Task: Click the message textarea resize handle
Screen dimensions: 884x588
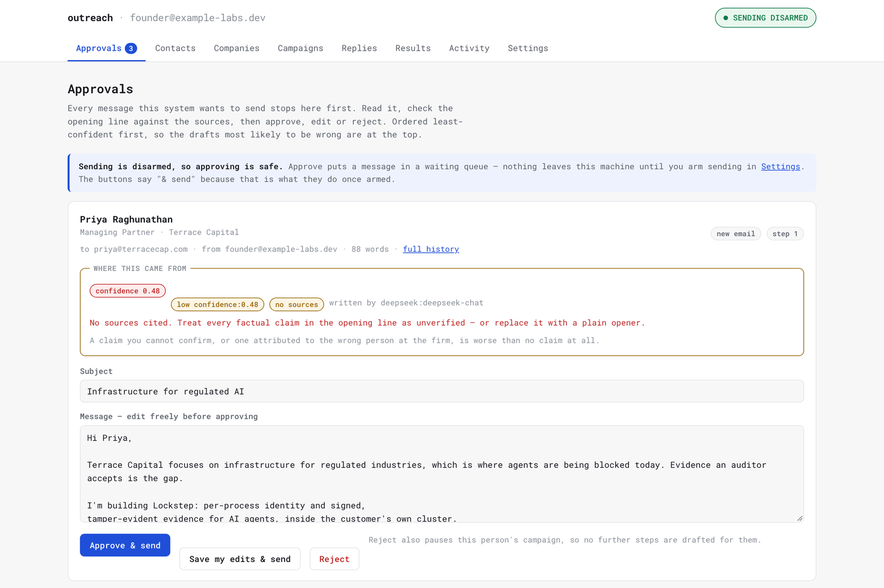Action: point(799,518)
